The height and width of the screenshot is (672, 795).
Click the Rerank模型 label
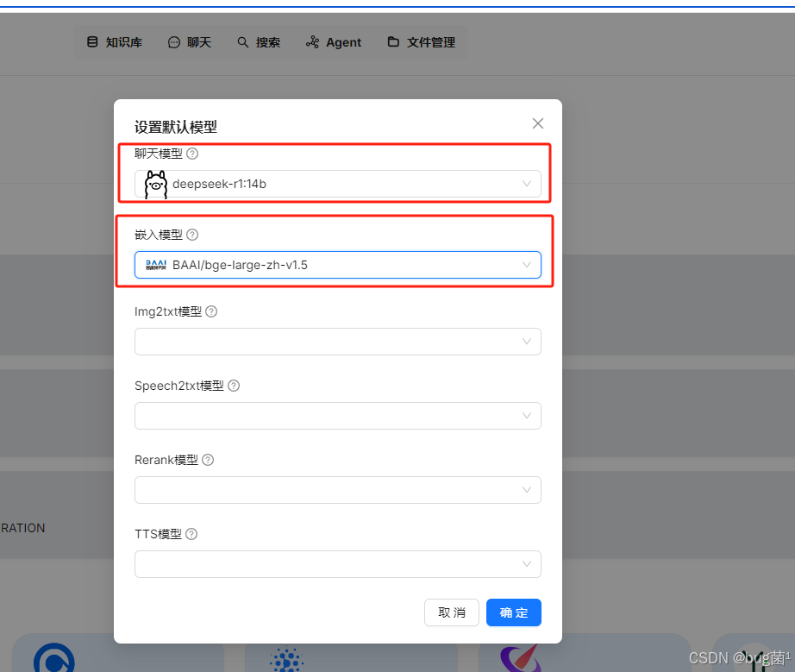pyautogui.click(x=166, y=460)
